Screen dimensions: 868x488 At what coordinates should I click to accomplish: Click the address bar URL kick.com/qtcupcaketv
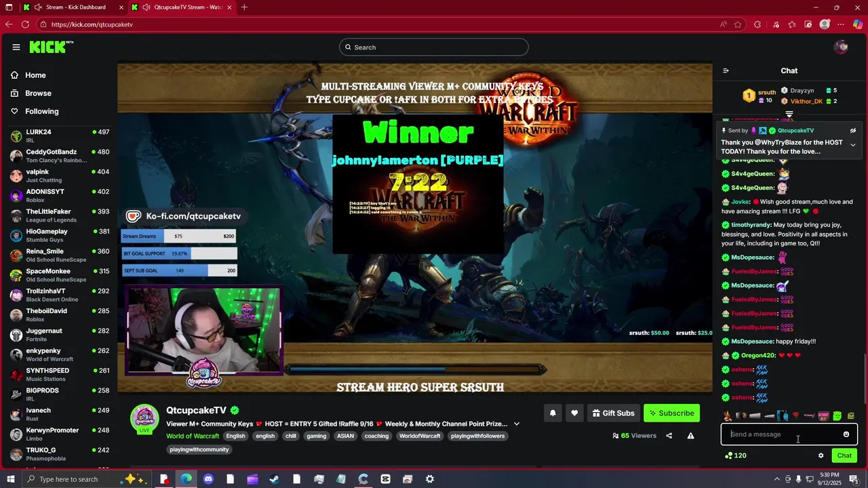(x=92, y=24)
